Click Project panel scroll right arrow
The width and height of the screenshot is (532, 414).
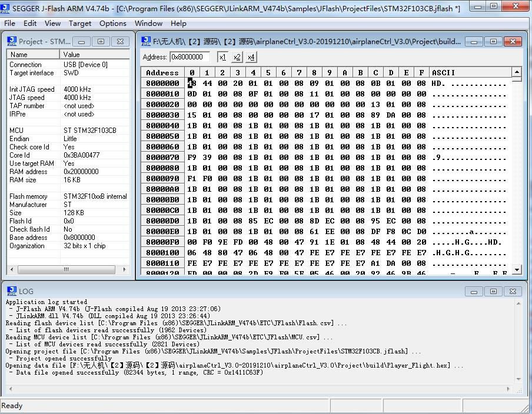pos(124,269)
